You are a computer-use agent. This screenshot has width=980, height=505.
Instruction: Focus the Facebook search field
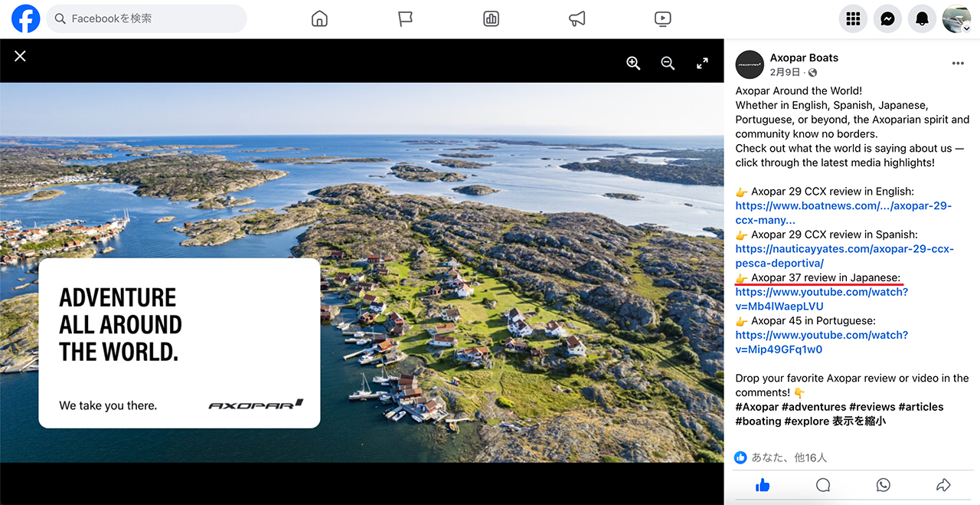pyautogui.click(x=147, y=19)
